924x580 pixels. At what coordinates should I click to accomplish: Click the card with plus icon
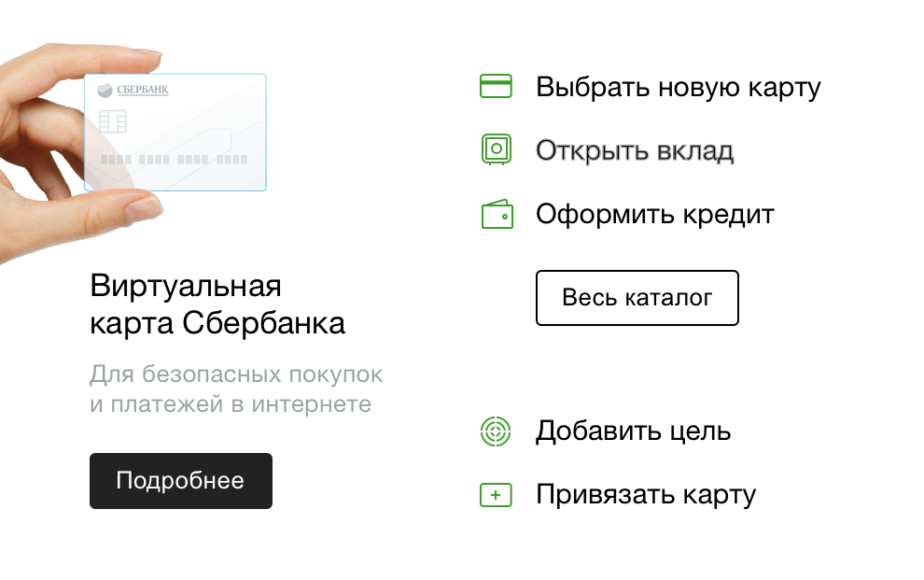(496, 495)
